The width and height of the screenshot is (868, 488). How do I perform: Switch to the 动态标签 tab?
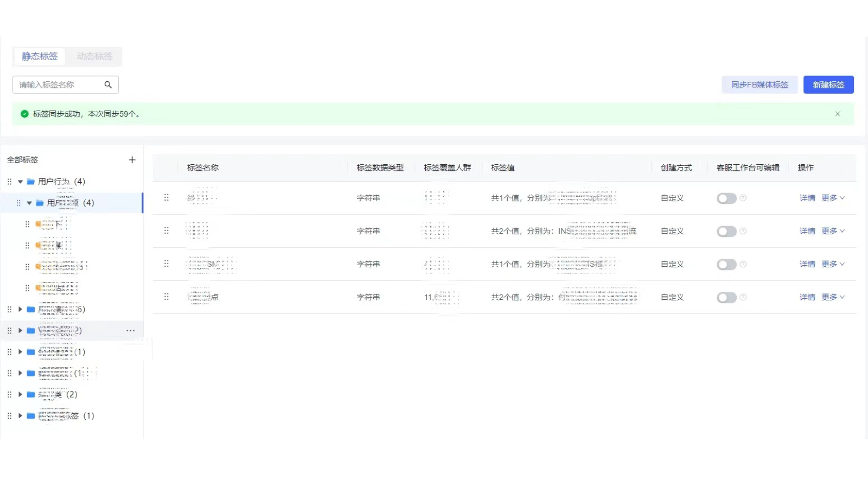pyautogui.click(x=94, y=56)
